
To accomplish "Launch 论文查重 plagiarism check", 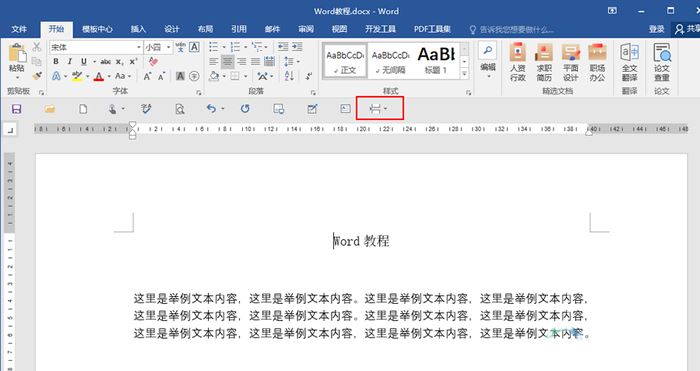I will point(662,63).
